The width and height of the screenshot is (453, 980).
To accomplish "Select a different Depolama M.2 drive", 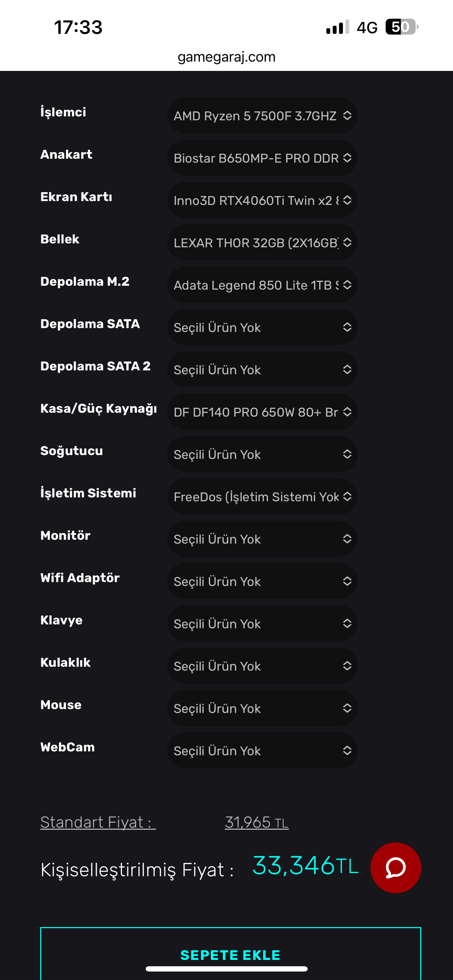I will [262, 285].
